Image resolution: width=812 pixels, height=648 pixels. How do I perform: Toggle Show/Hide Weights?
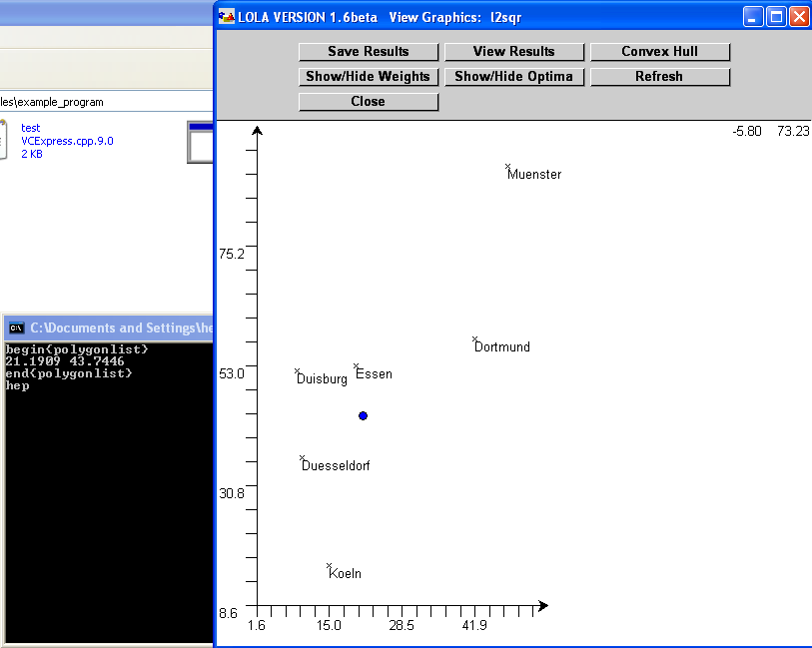pos(369,77)
